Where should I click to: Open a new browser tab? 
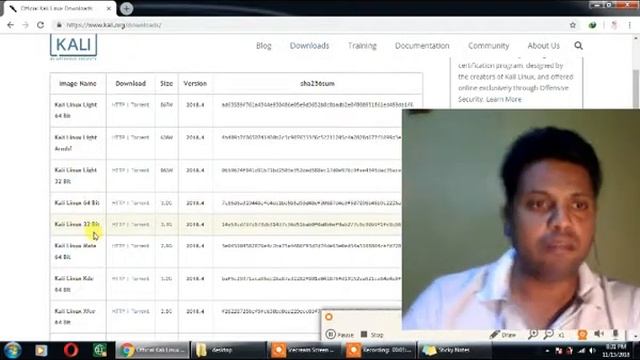coord(127,8)
